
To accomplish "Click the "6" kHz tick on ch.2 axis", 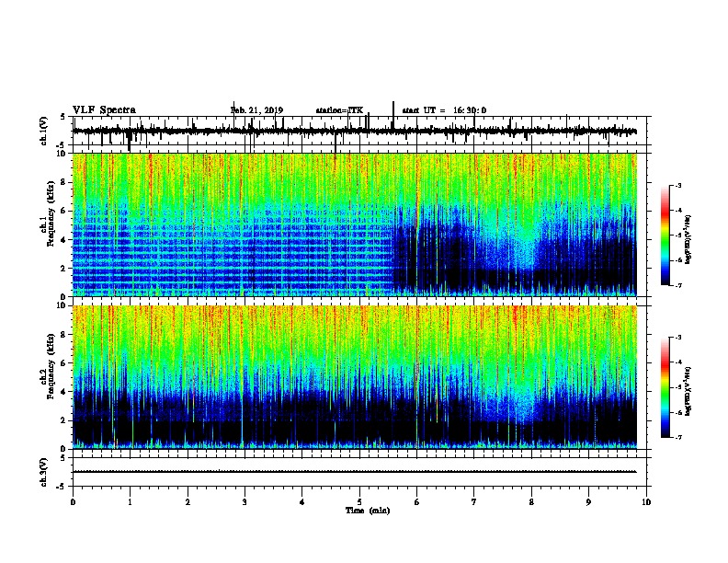I will tap(64, 363).
